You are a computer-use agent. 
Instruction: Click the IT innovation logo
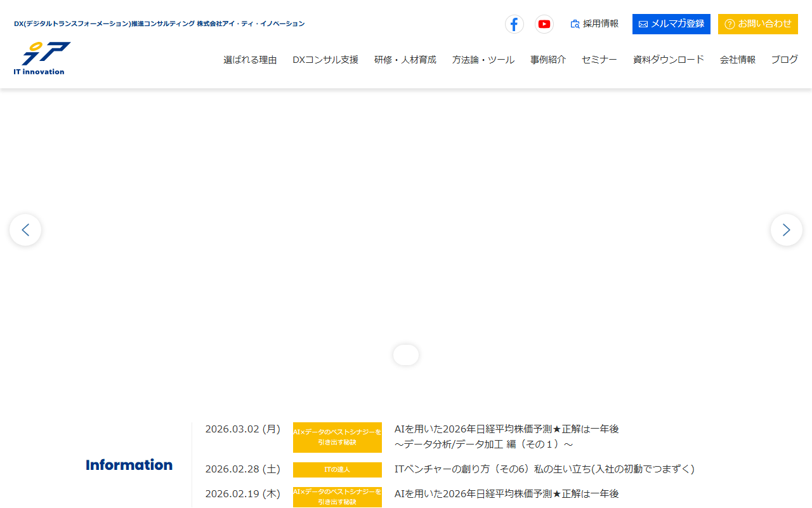[42, 58]
